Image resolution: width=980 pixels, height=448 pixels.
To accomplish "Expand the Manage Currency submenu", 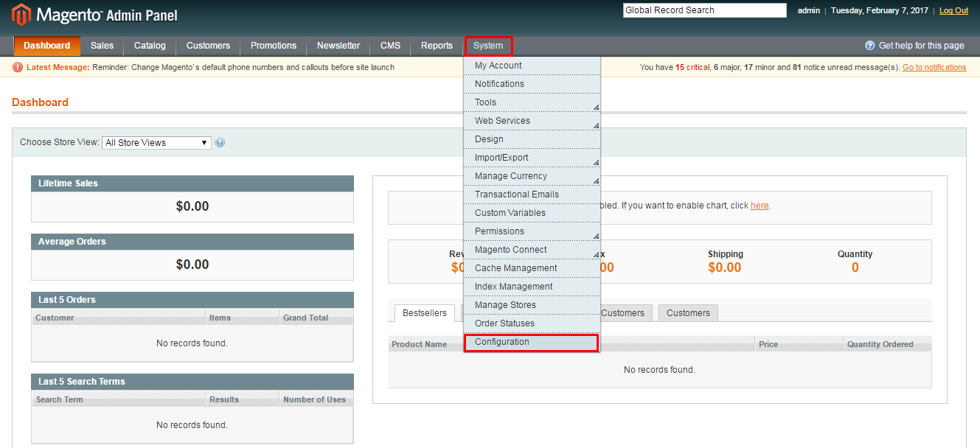I will (532, 176).
